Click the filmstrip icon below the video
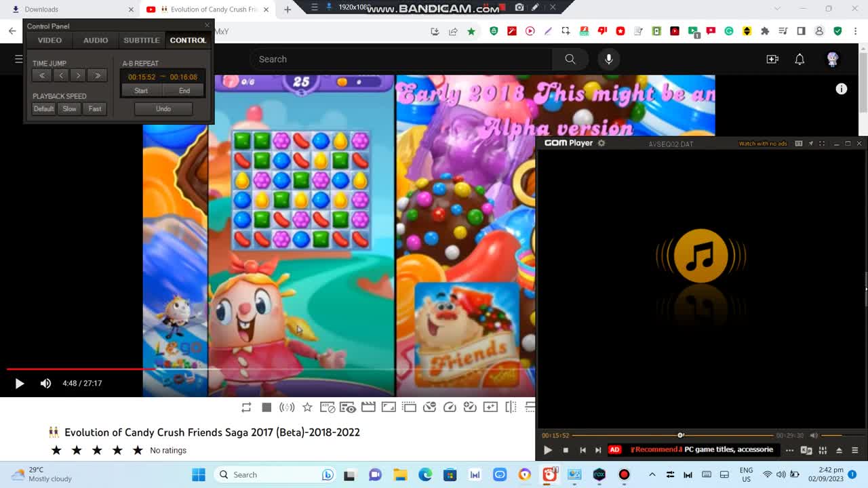The width and height of the screenshot is (868, 488). coord(368,407)
